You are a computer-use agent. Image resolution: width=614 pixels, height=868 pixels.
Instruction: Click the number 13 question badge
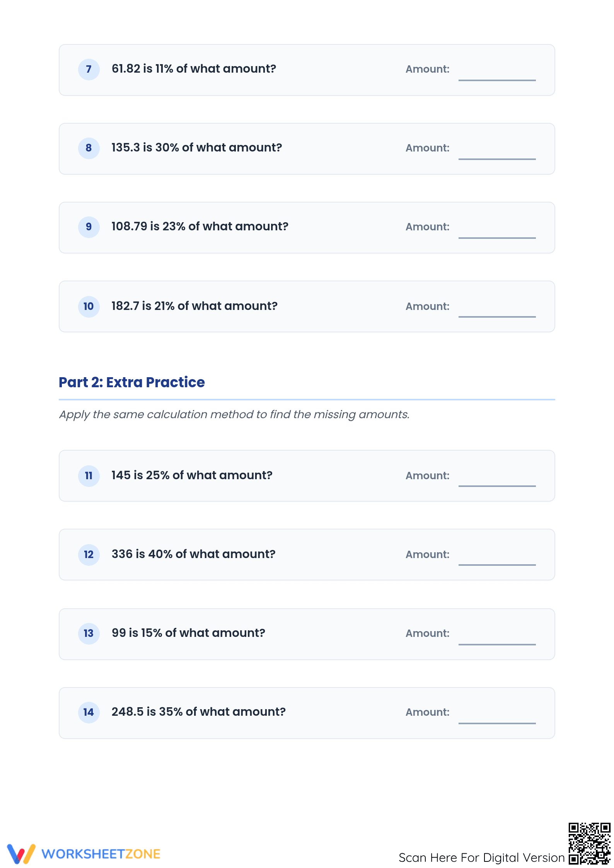coord(89,634)
